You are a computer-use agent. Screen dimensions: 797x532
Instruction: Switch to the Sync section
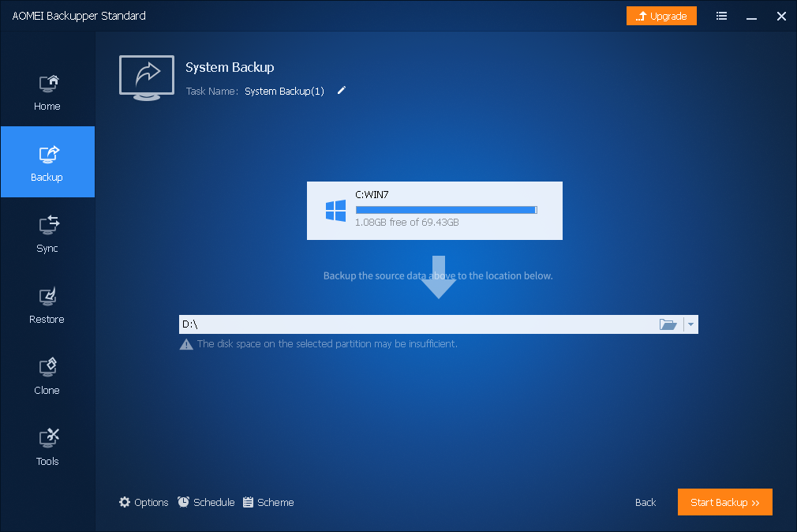[x=47, y=233]
